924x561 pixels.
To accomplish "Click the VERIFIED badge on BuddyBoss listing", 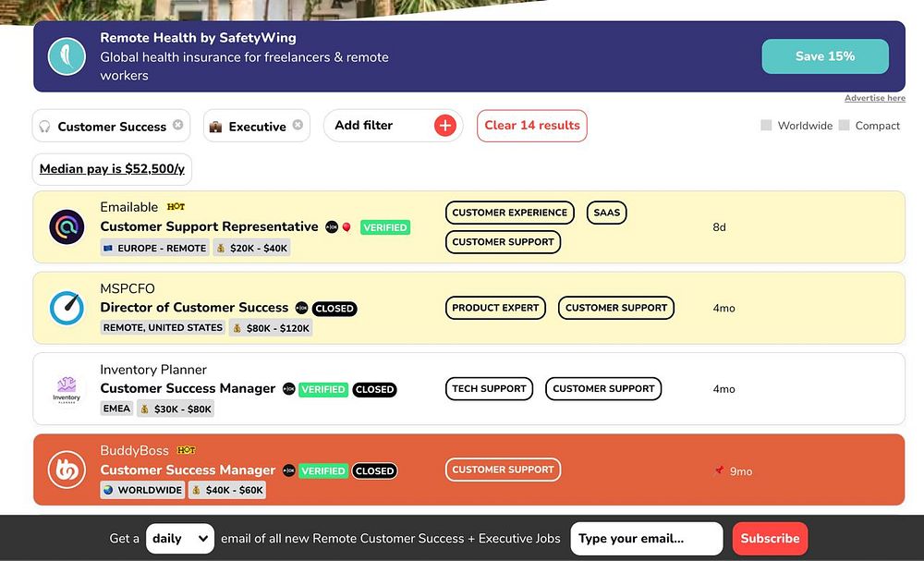I will point(323,470).
